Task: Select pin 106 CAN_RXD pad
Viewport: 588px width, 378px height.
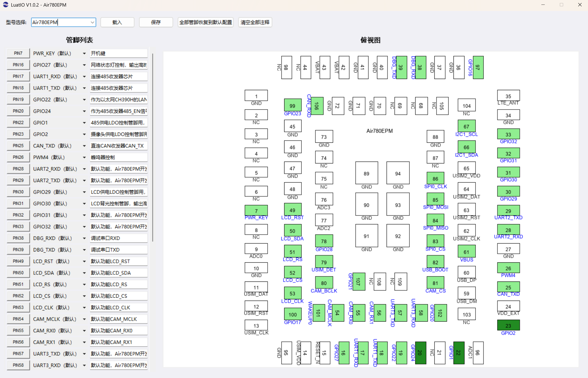Action: [317, 106]
